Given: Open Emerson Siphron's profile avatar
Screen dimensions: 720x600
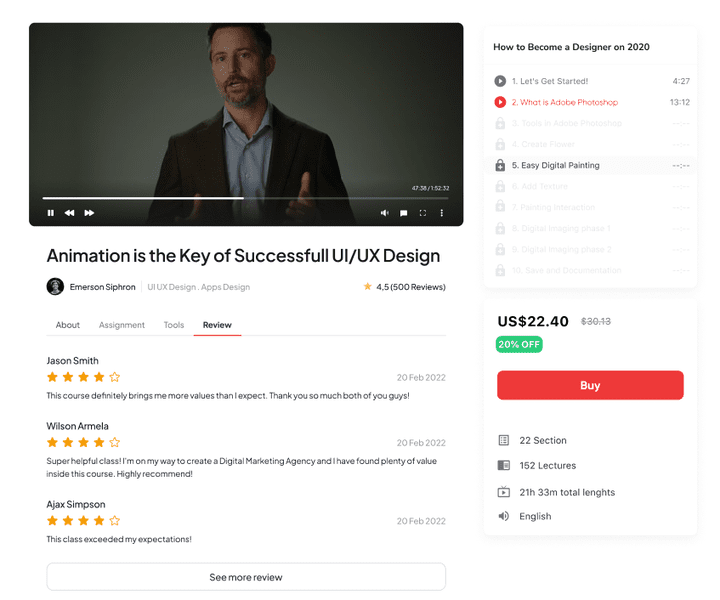Looking at the screenshot, I should pyautogui.click(x=55, y=287).
